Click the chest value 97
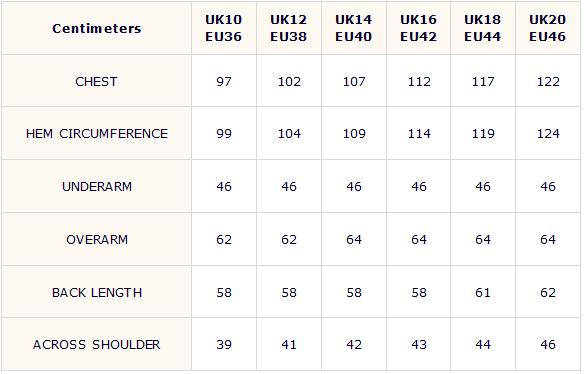The width and height of the screenshot is (584, 374). [x=224, y=82]
